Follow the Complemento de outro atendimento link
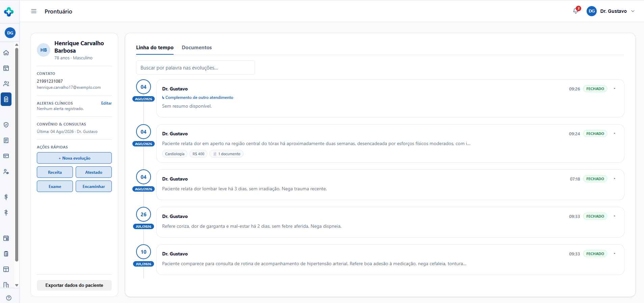Screen dimensions: 644x303 click(198, 98)
